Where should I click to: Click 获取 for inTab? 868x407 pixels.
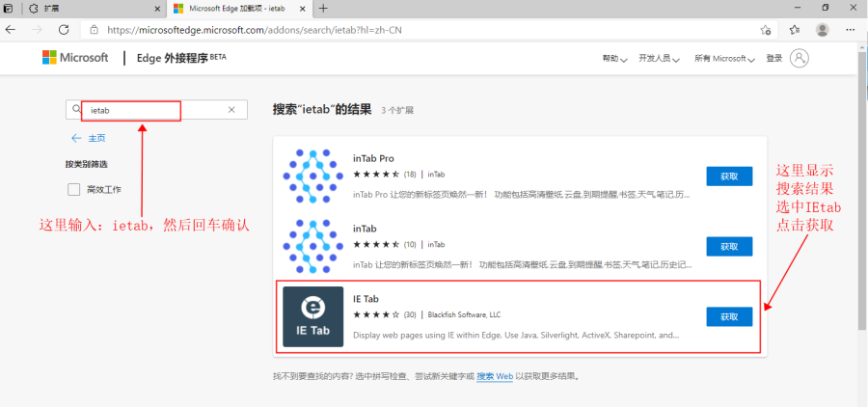(x=729, y=246)
